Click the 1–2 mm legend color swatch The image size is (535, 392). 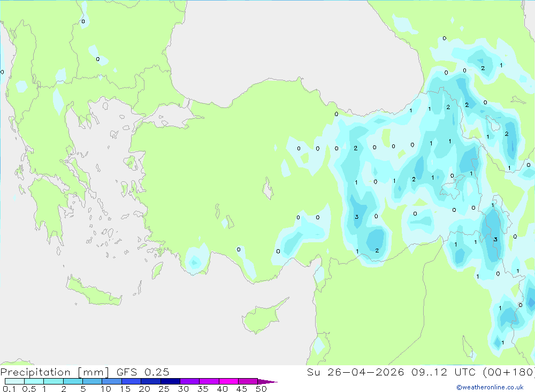53,381
